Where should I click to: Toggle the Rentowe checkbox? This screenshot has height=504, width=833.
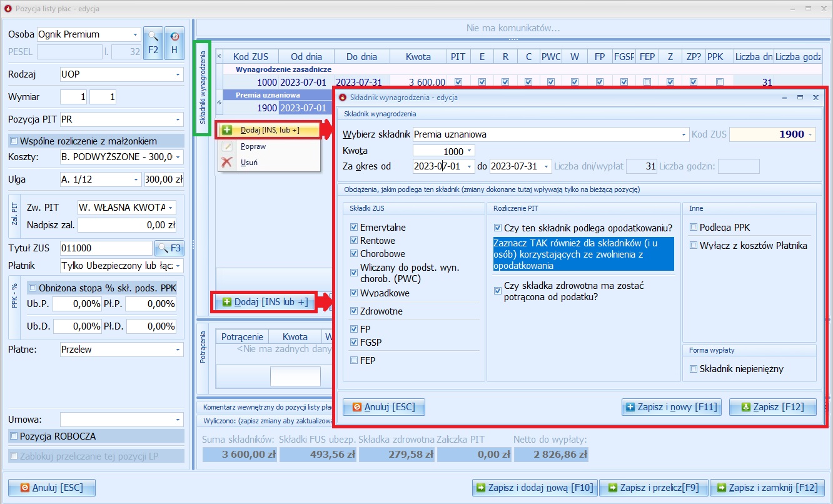354,241
